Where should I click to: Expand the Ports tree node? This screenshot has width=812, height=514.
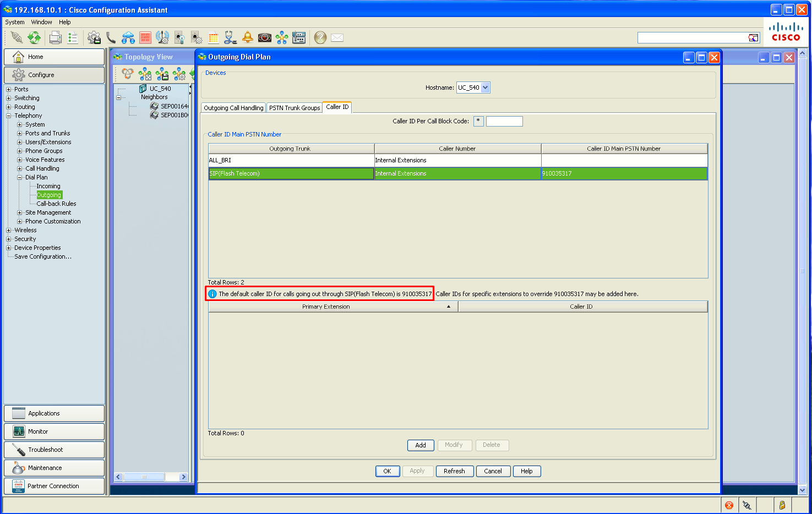(x=8, y=89)
